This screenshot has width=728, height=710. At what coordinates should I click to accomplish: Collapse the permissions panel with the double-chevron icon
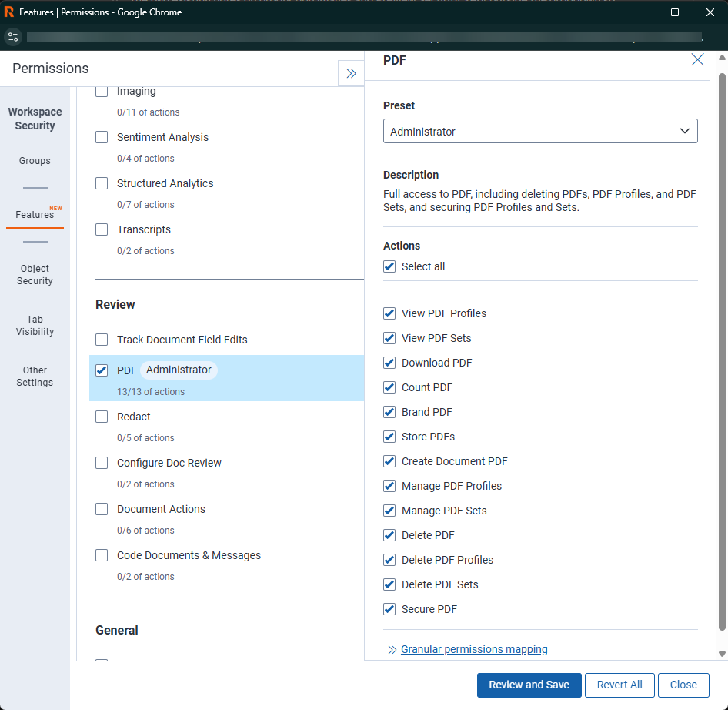[351, 73]
